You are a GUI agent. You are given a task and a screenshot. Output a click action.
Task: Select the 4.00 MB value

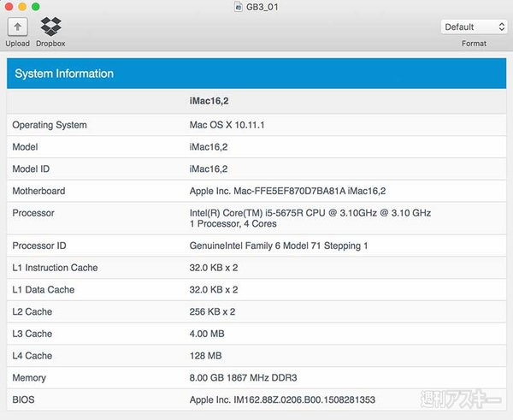coord(207,334)
